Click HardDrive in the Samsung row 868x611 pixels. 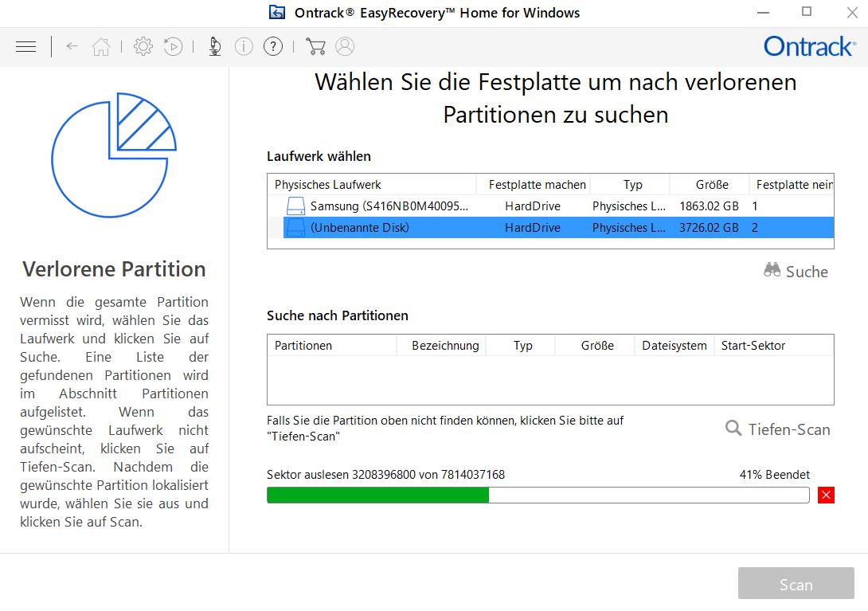[533, 206]
